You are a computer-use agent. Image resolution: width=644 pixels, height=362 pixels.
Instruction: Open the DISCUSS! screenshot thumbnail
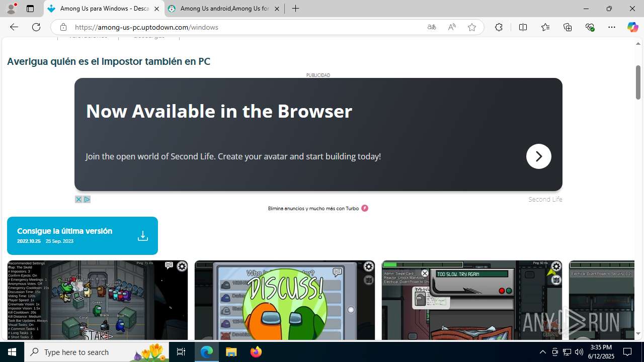(285, 300)
